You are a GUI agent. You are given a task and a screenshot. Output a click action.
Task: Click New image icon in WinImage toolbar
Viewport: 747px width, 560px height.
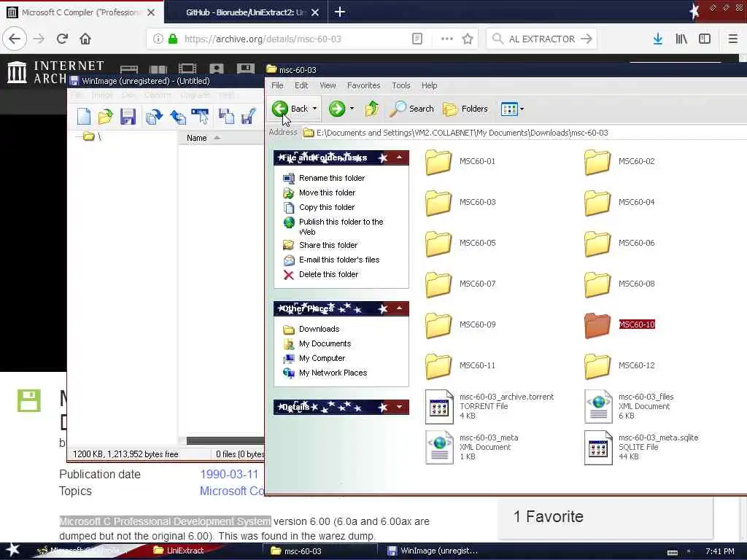84,117
